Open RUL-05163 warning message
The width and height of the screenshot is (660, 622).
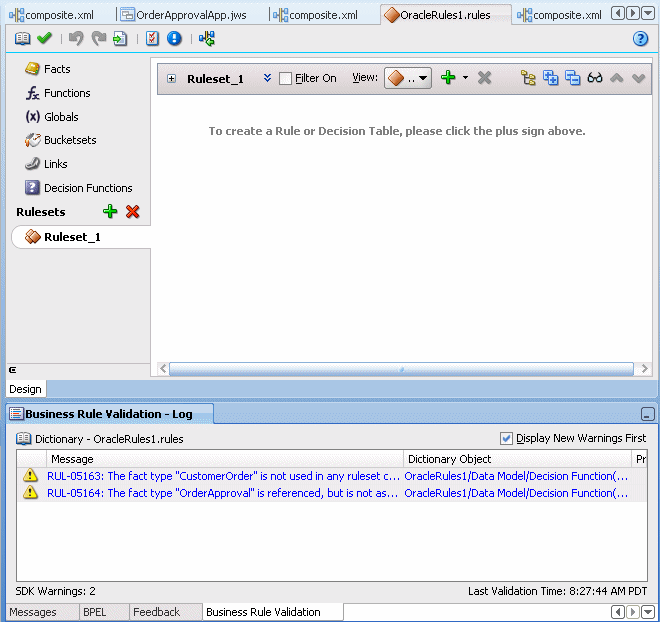pyautogui.click(x=223, y=476)
